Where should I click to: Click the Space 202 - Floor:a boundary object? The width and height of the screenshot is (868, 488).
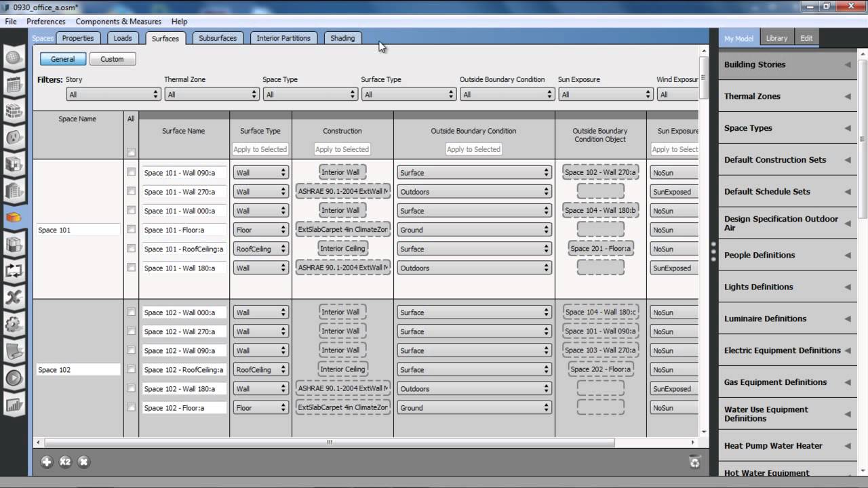pyautogui.click(x=601, y=369)
